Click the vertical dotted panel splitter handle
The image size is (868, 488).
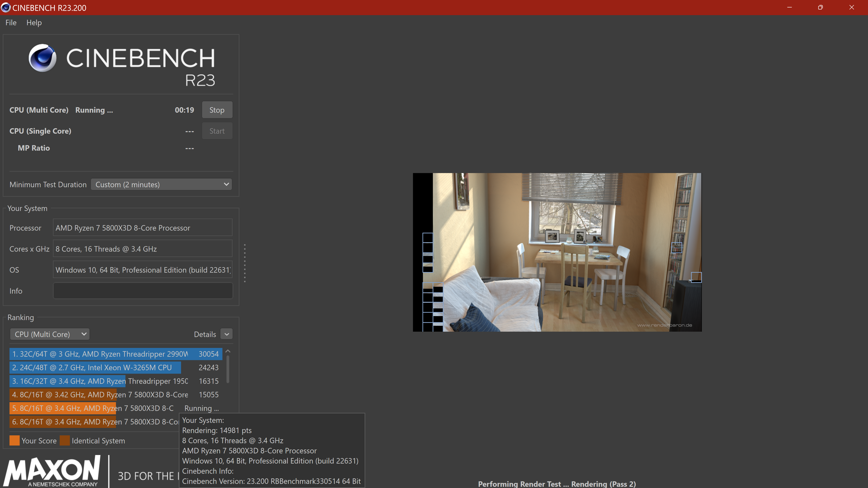pyautogui.click(x=245, y=263)
